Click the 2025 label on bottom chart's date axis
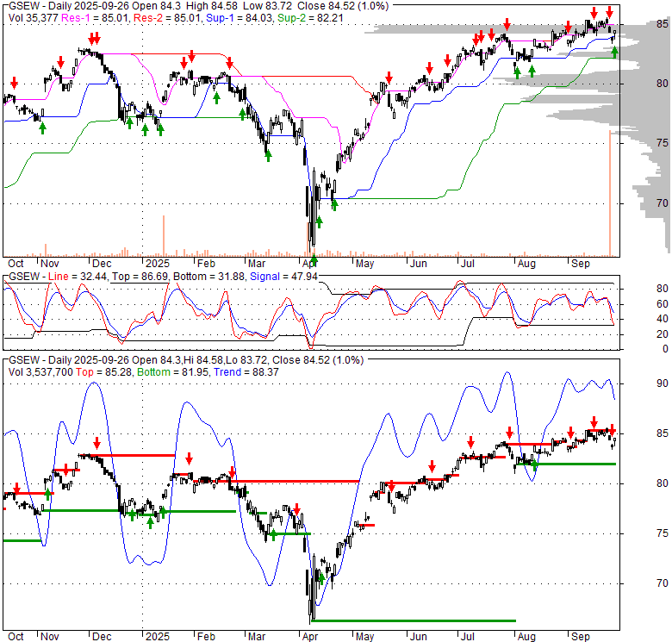 tap(158, 637)
